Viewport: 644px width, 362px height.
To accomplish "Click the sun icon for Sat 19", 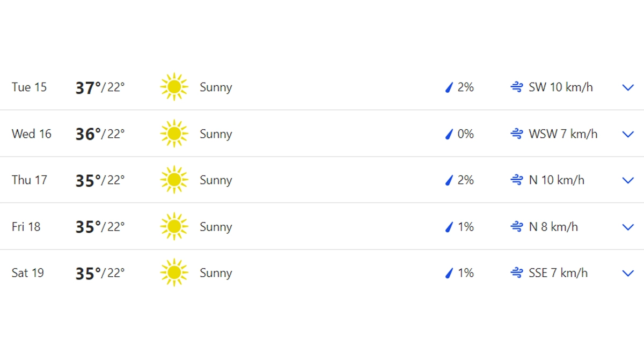I will 174,273.
